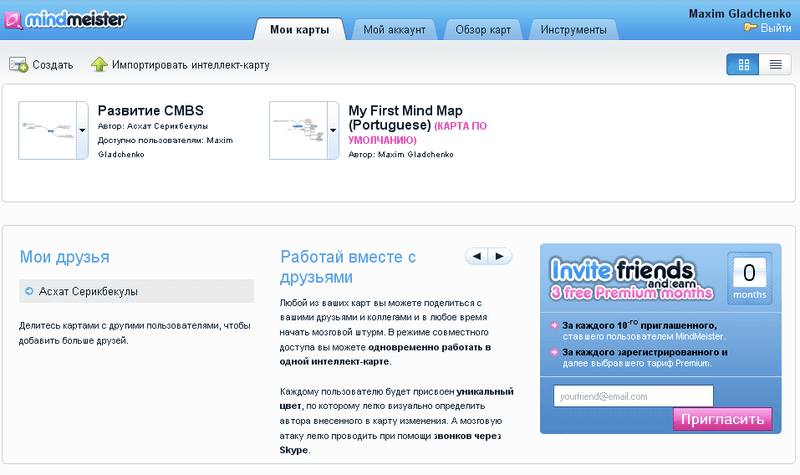Open the Мой аккаунт tab
Viewport: 800px width, 475px height.
point(394,30)
